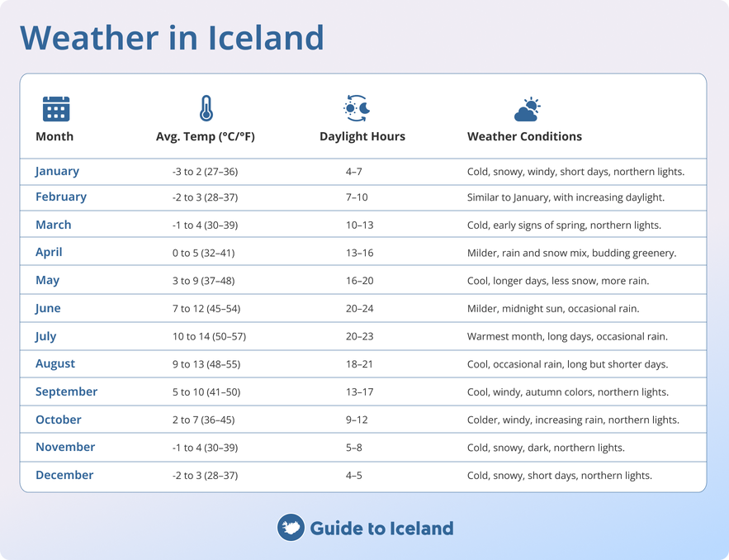Screen dimensions: 729x560
Task: Click the Guide to Iceland logo icon
Action: point(291,528)
